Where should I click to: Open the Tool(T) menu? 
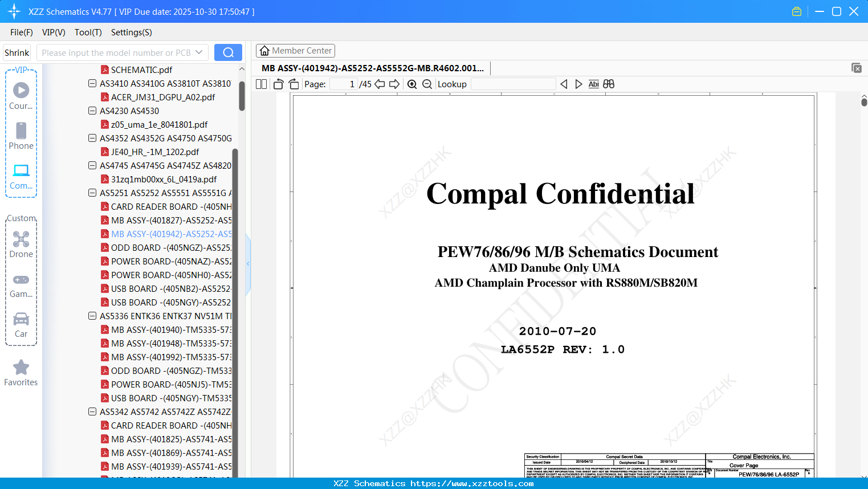[x=88, y=32]
